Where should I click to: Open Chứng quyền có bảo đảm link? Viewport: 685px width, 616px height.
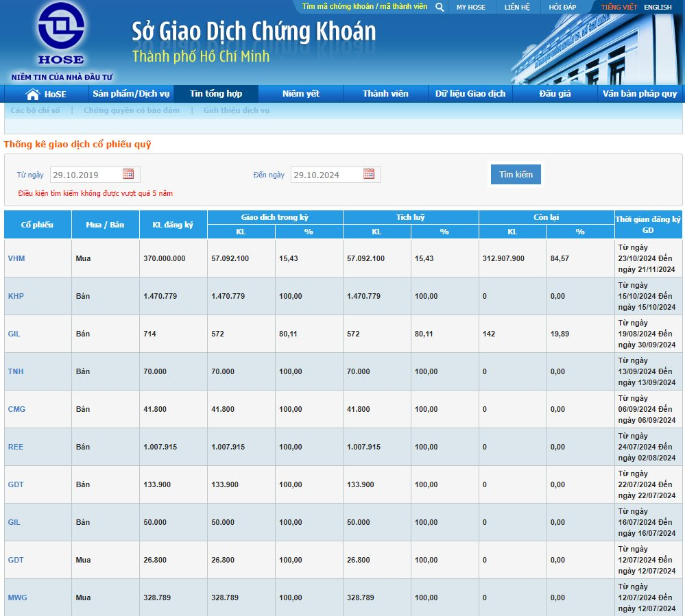[x=132, y=110]
